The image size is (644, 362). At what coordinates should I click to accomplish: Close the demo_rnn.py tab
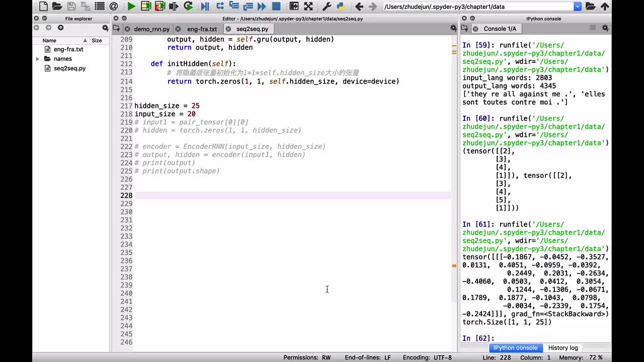[x=127, y=29]
